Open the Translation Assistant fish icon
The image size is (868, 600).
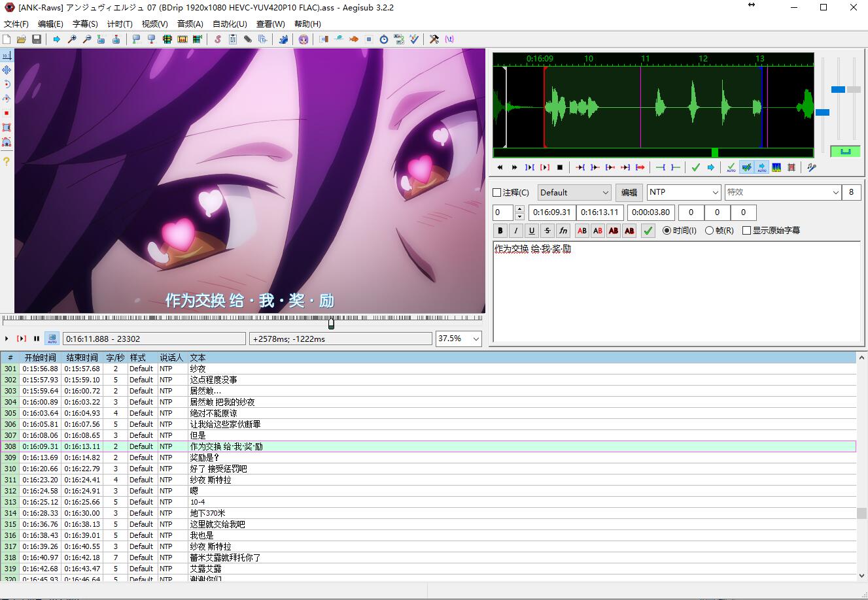click(x=354, y=39)
